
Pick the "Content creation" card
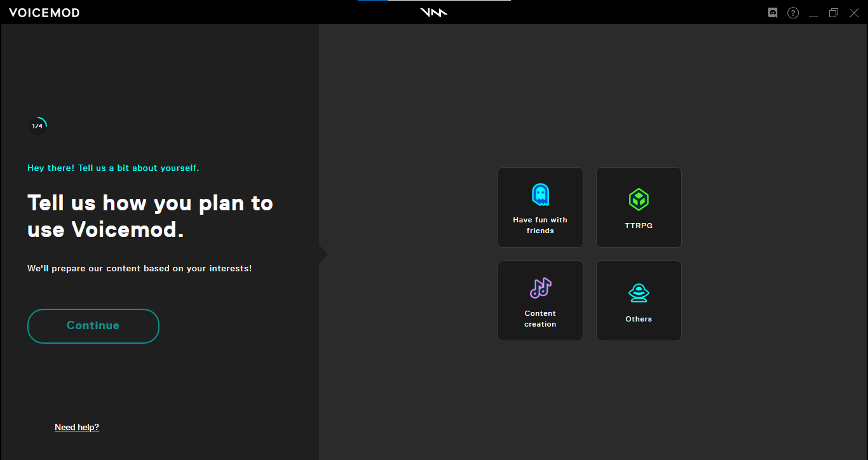click(x=540, y=301)
